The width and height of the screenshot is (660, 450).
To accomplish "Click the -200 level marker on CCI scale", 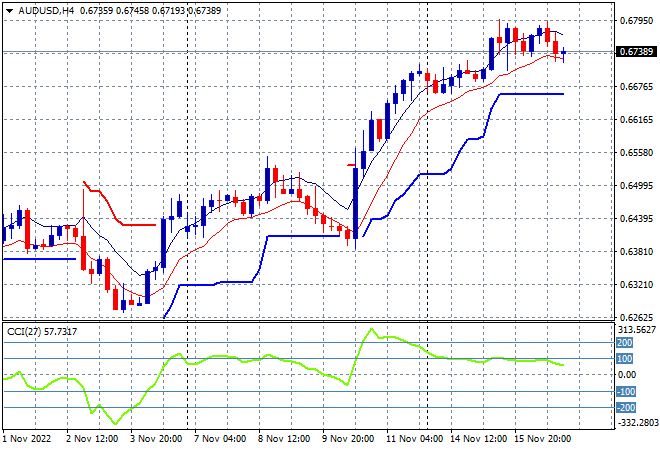I will pos(626,407).
